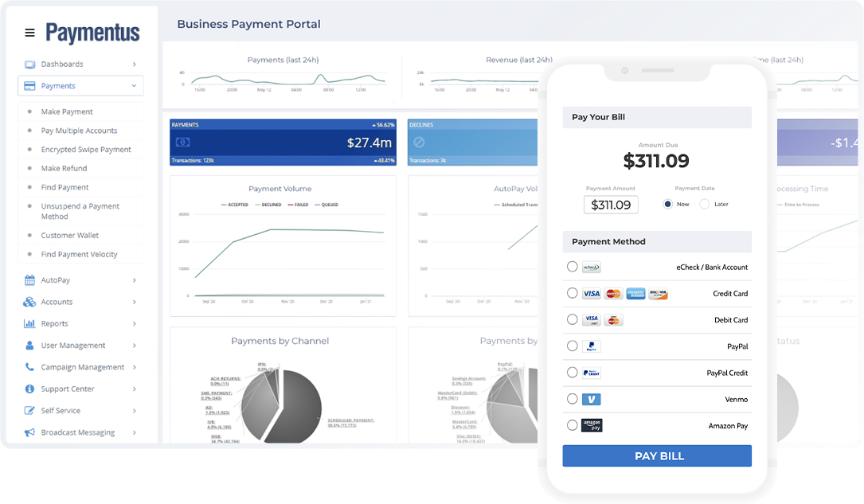Click the Payments credit card icon
The height and width of the screenshot is (504, 864).
coord(29,86)
